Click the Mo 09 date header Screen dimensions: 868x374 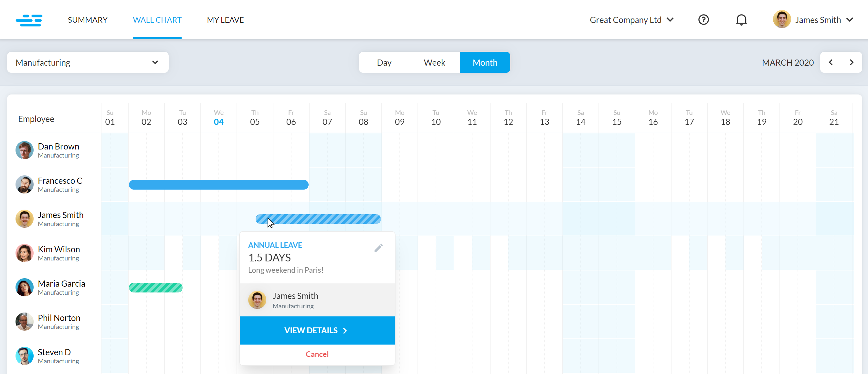(x=400, y=118)
